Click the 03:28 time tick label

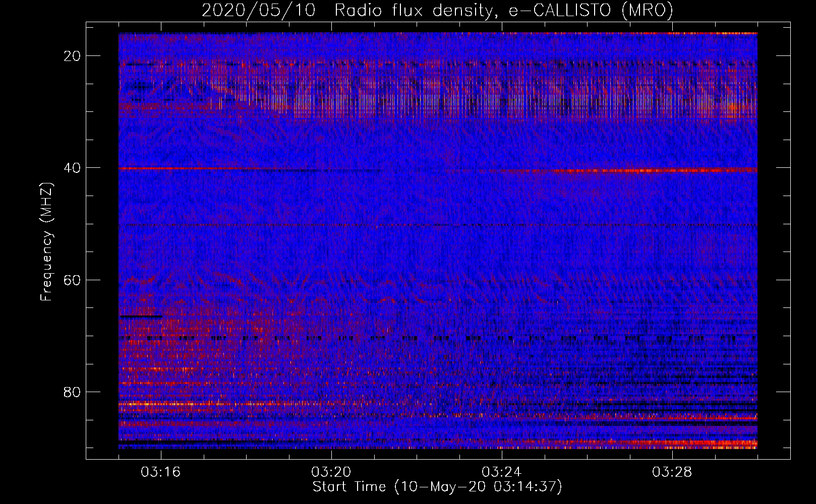pos(672,472)
